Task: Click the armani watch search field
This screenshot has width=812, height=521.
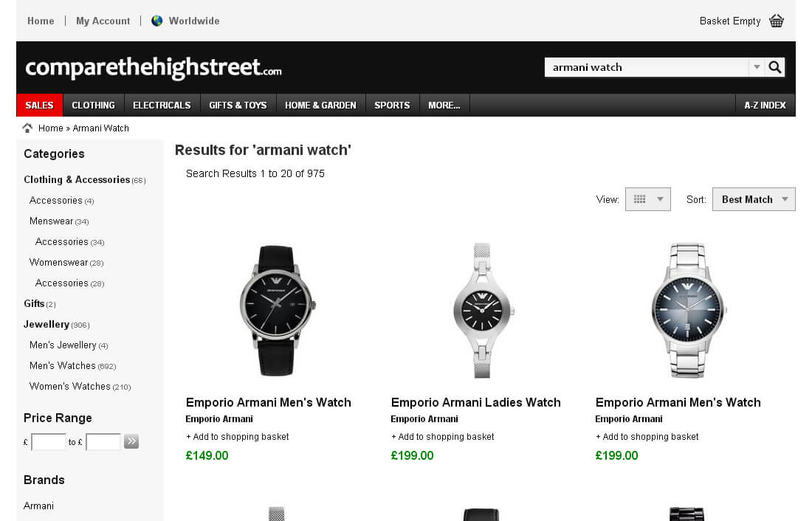Action: coord(647,67)
